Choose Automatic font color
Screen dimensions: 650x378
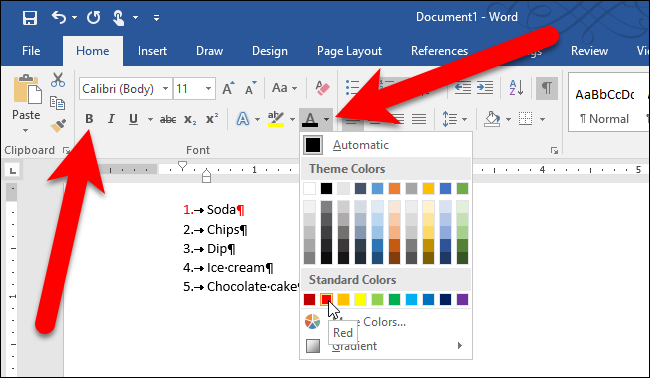coord(386,145)
